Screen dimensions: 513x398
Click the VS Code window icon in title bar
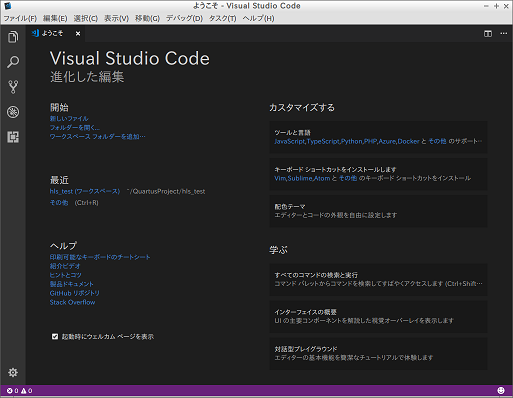point(8,6)
